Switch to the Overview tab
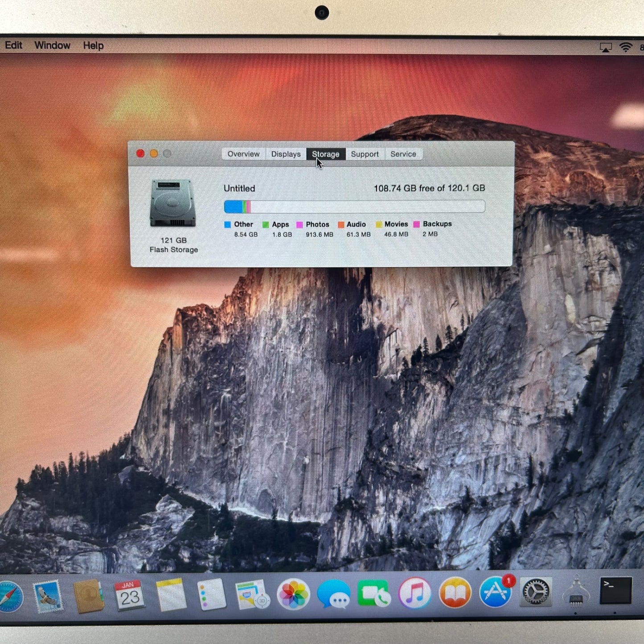Viewport: 644px width, 644px height. point(243,154)
